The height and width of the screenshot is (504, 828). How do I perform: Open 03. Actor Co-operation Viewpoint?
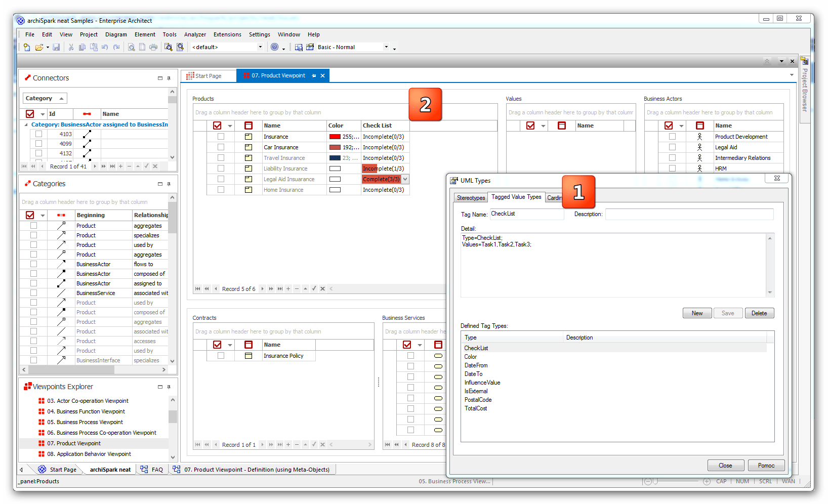tap(88, 401)
